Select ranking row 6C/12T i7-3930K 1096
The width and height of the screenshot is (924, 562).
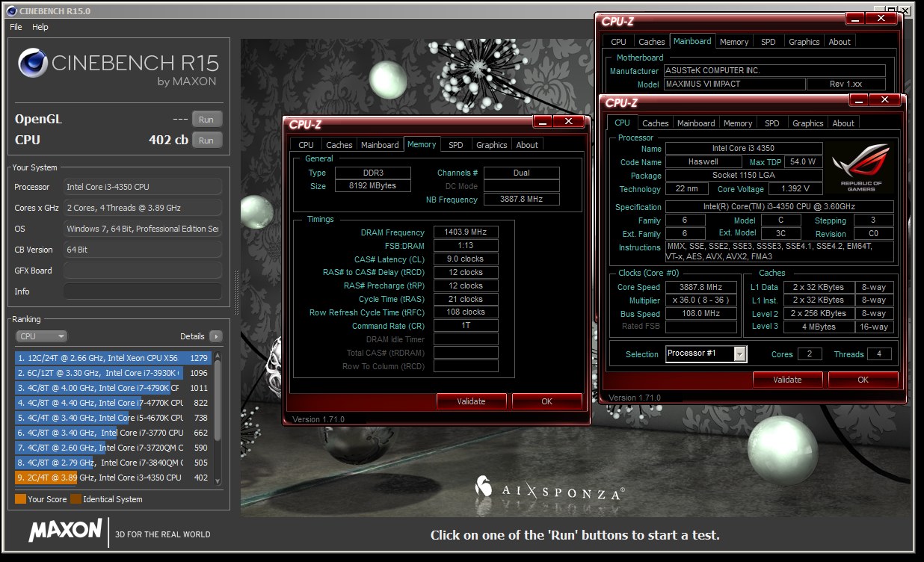pos(113,373)
